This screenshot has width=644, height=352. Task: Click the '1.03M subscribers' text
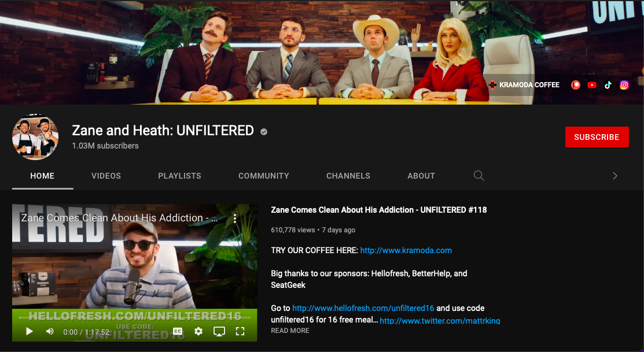tap(105, 146)
